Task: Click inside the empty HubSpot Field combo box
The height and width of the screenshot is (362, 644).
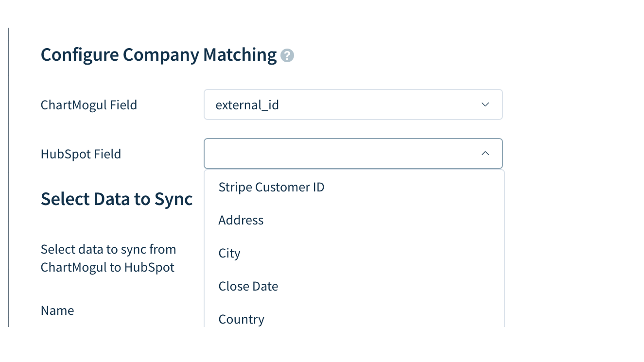Action: coord(340,154)
